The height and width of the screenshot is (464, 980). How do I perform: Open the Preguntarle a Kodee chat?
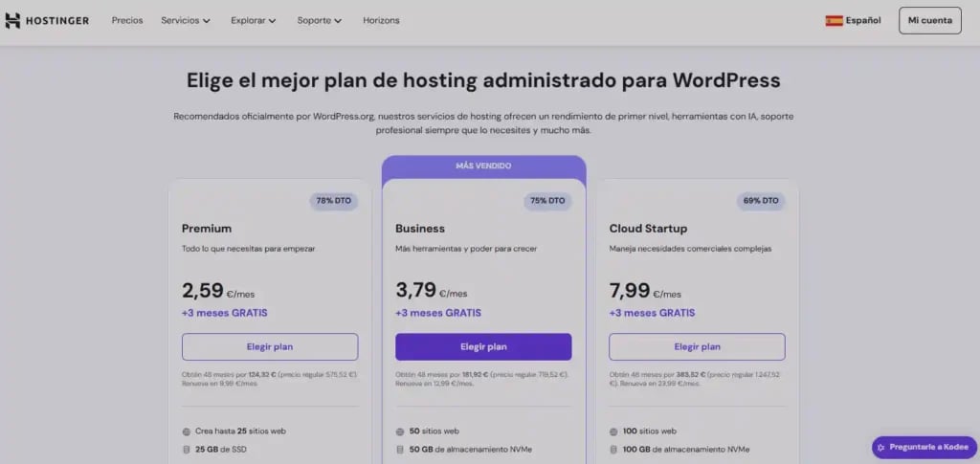pyautogui.click(x=924, y=447)
